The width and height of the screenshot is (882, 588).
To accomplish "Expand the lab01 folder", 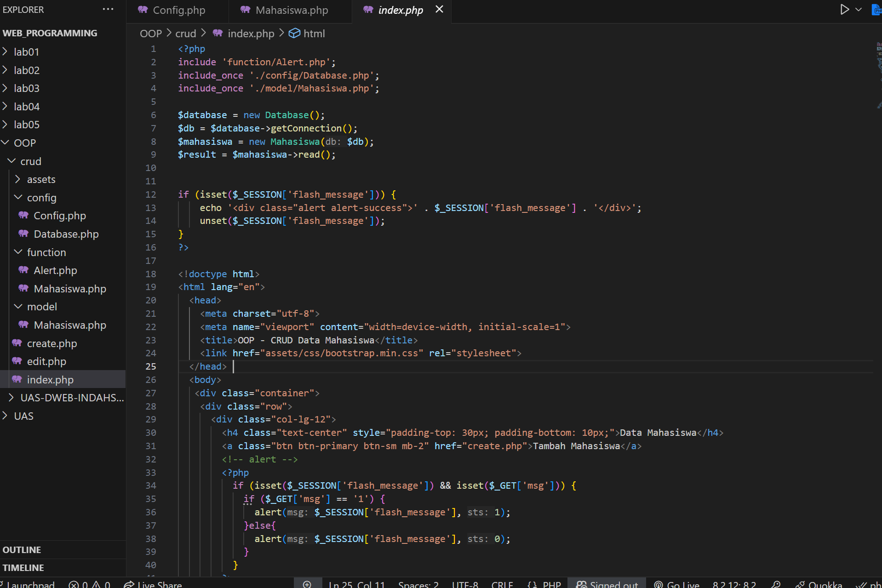I will pos(26,52).
